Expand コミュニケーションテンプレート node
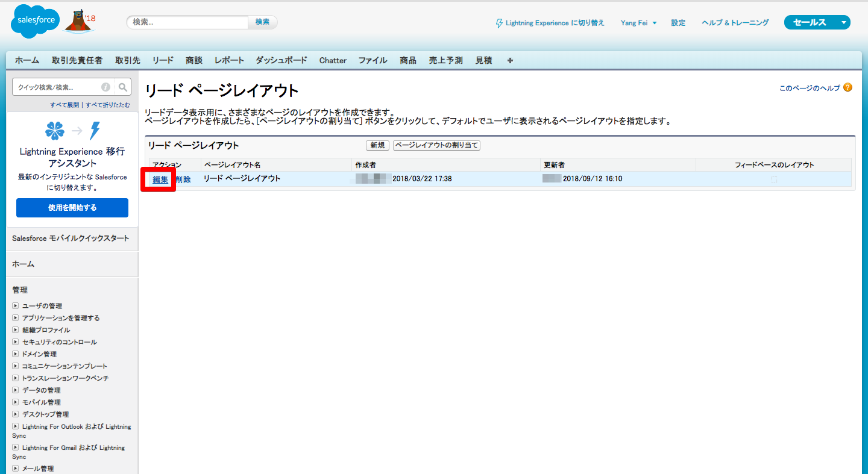The image size is (868, 474). point(16,366)
